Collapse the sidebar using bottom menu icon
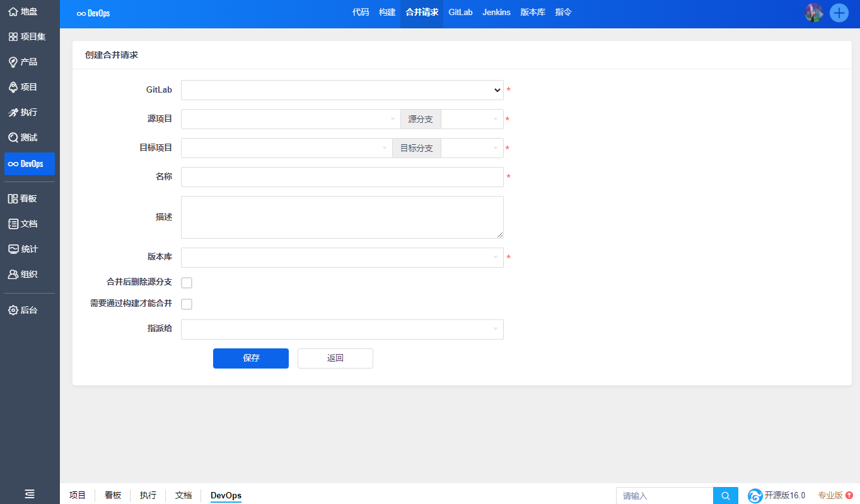 pyautogui.click(x=30, y=495)
